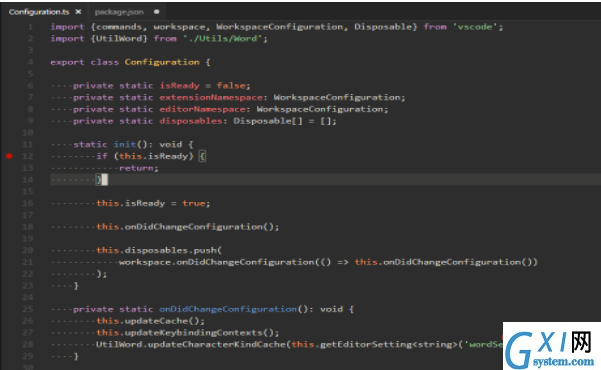601x370 pixels.
Task: Click this.updateKeybindingContexts() on line 27
Action: pyautogui.click(x=187, y=333)
